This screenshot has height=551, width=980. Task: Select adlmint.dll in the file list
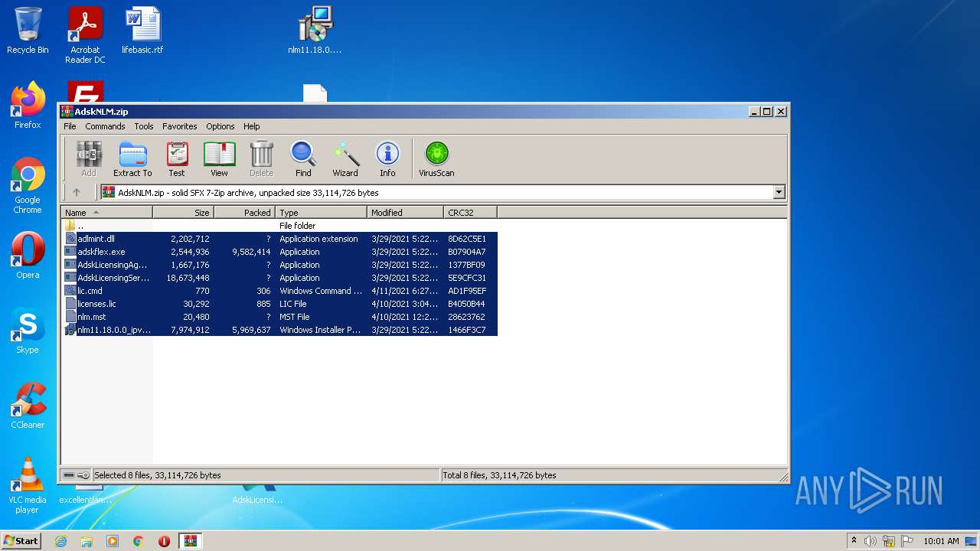pos(279,239)
